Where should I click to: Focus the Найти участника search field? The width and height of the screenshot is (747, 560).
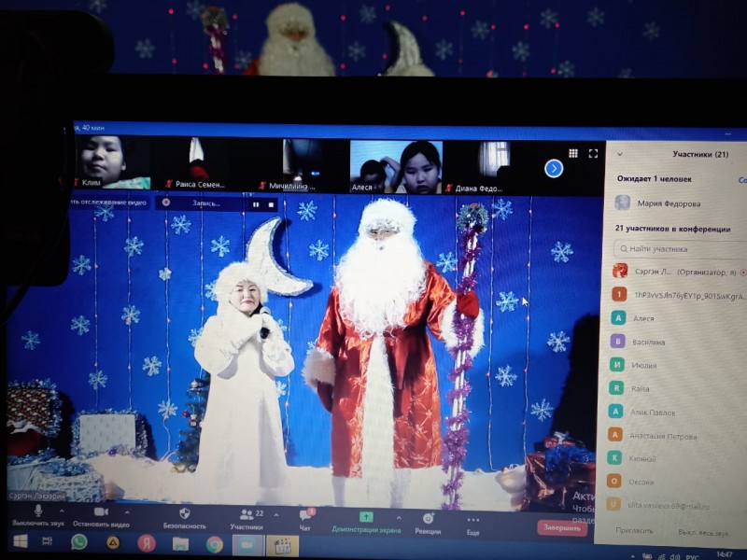pos(682,249)
